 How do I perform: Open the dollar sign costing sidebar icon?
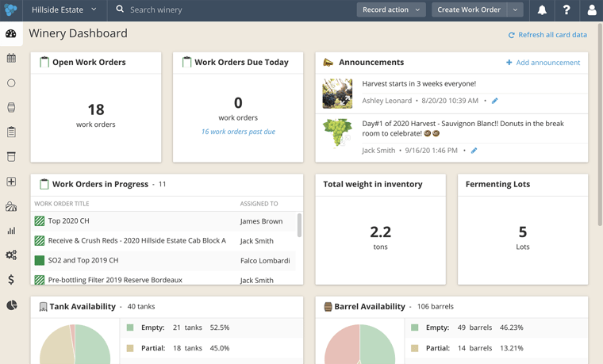(11, 279)
